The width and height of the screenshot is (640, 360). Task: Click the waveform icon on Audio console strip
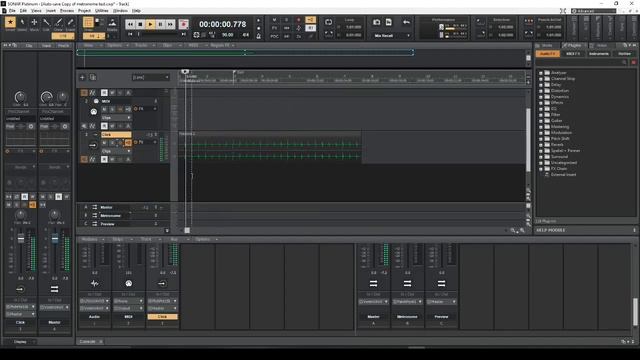(95, 283)
